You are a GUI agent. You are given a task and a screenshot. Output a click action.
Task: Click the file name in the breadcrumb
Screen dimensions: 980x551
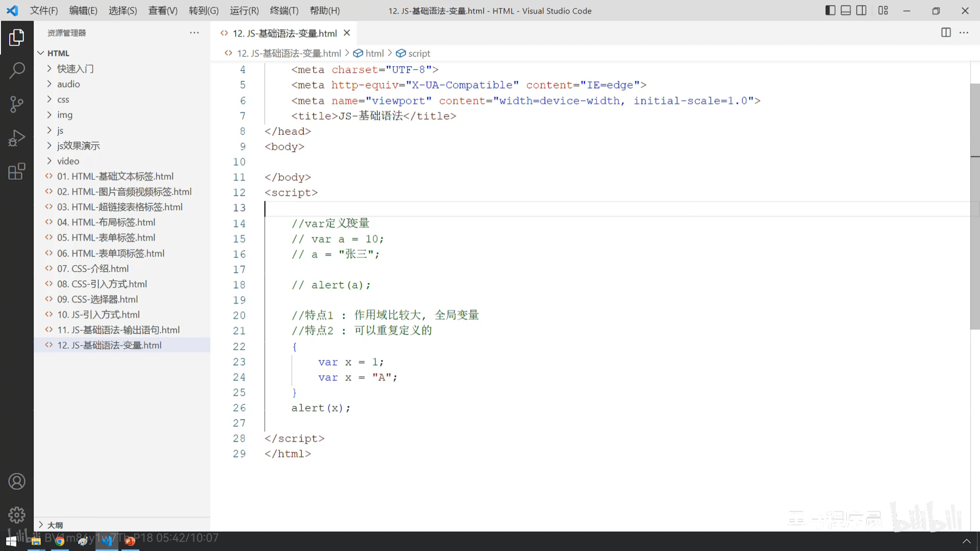[289, 54]
